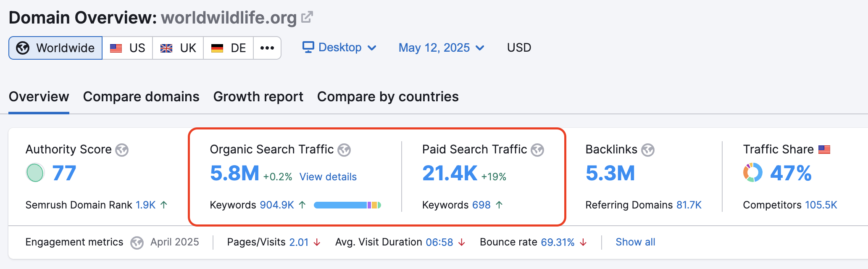Viewport: 868px width, 269px height.
Task: Click Show all engagement metrics
Action: 635,242
